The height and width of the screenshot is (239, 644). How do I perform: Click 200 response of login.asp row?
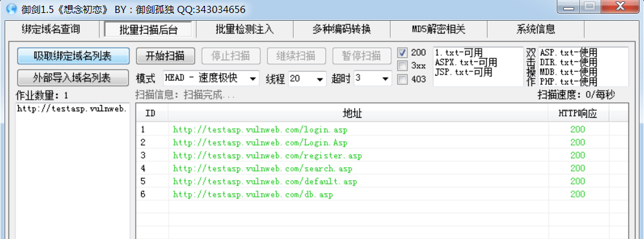pyautogui.click(x=577, y=130)
